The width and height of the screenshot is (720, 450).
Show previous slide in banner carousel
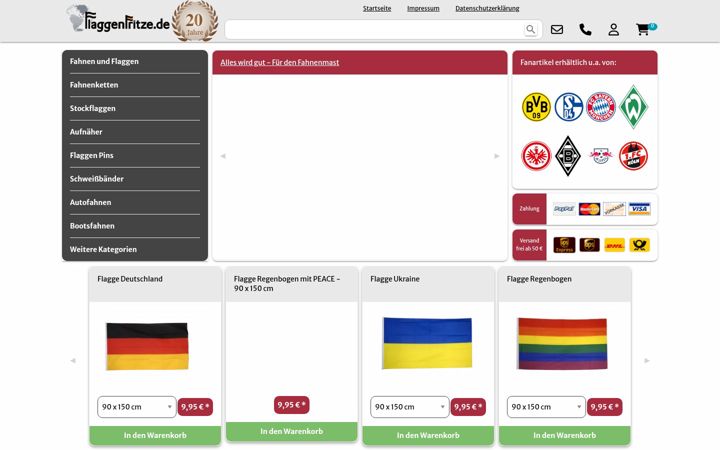tap(223, 156)
